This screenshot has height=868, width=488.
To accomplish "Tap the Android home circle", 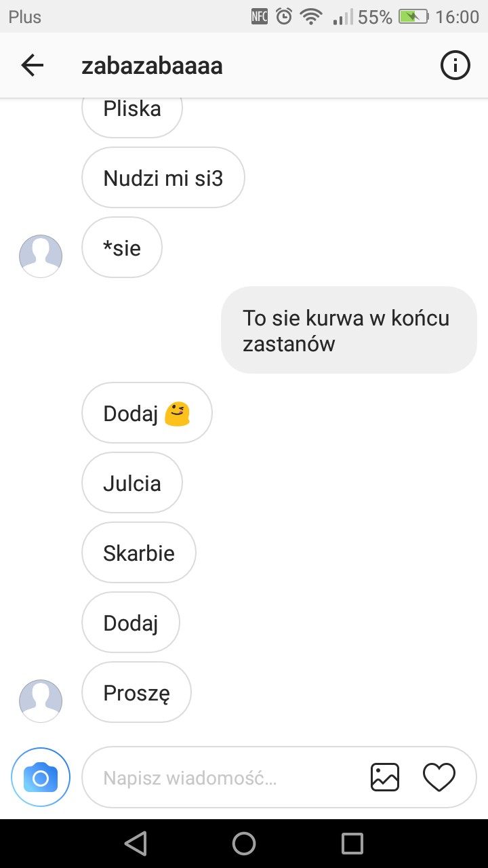I will tap(244, 844).
